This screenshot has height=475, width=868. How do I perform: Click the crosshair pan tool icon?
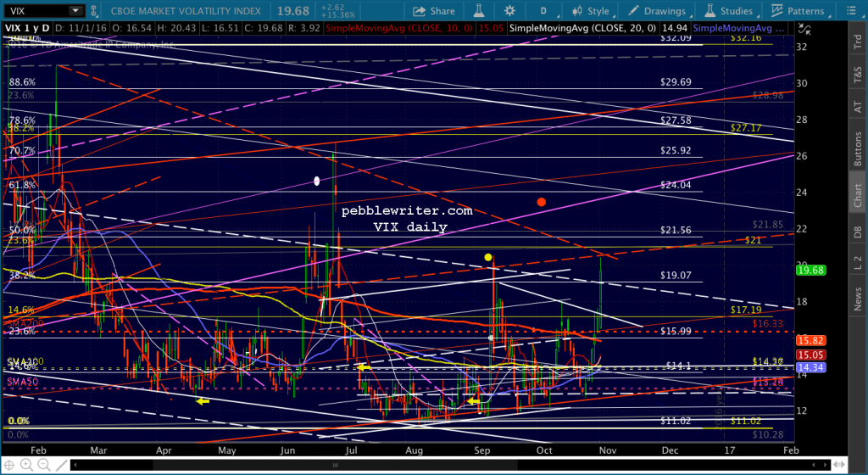[x=10, y=465]
